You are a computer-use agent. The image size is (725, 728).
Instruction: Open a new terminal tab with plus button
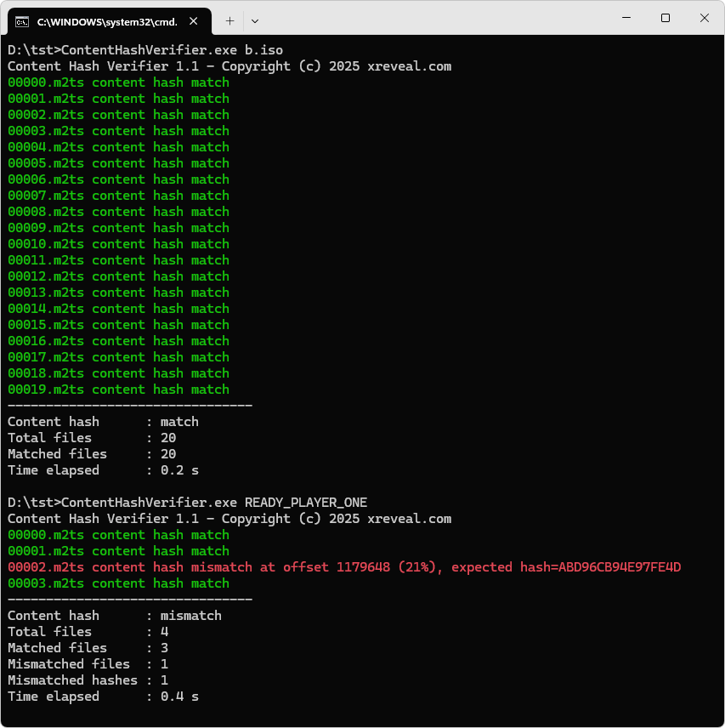229,20
